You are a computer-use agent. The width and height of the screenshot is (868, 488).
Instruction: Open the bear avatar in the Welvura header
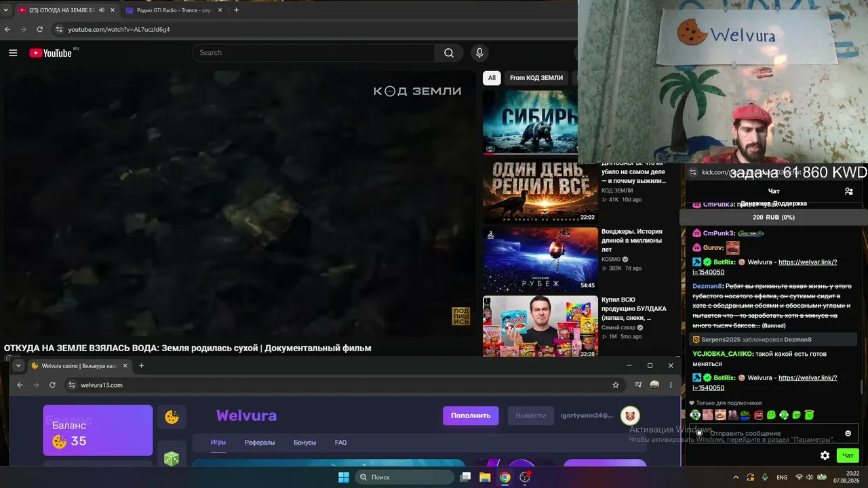(x=630, y=415)
